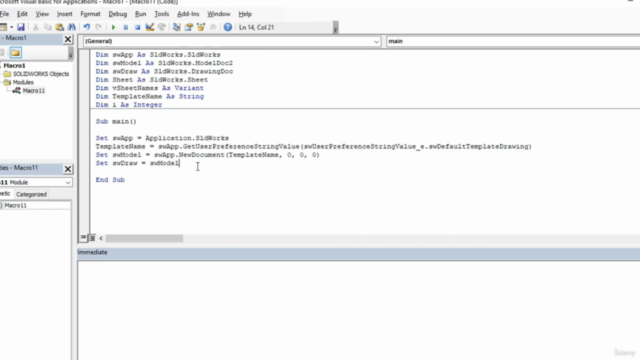
Task: Click the Cut scissors icon
Action: [x=36, y=27]
